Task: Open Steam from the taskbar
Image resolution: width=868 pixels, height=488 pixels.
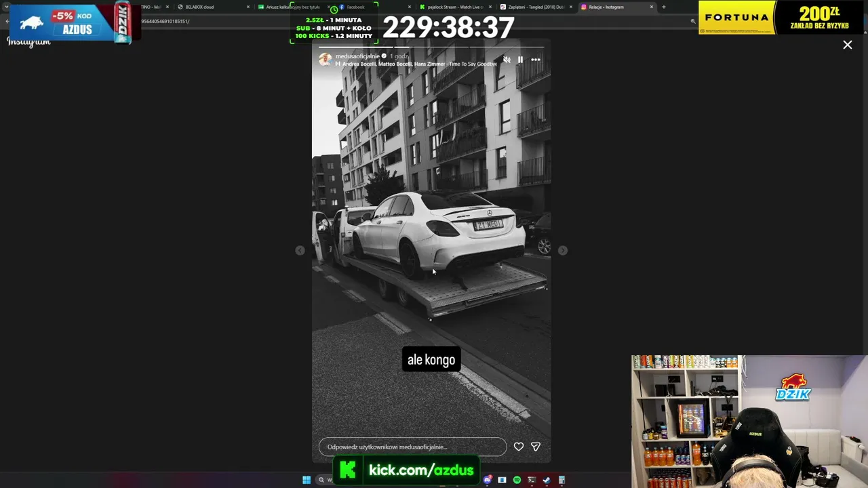Action: click(x=547, y=480)
